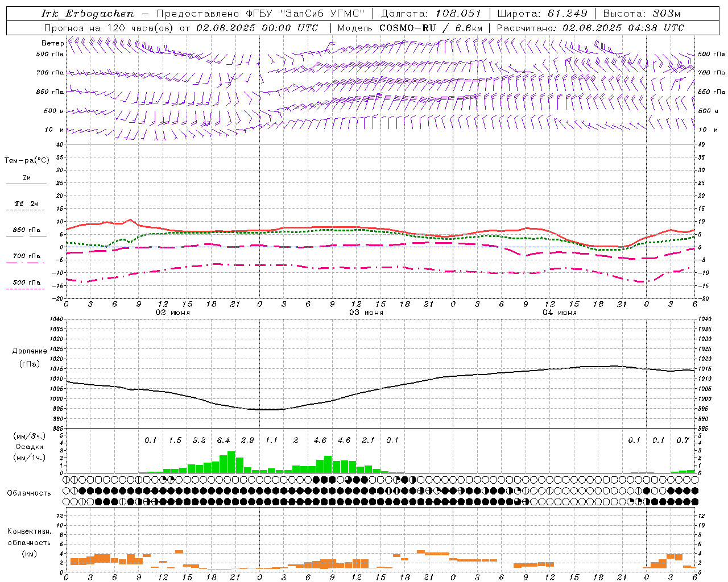Click the '(гПа)' unit under Давление
Image resolution: width=728 pixels, height=582 pixels.
28,364
